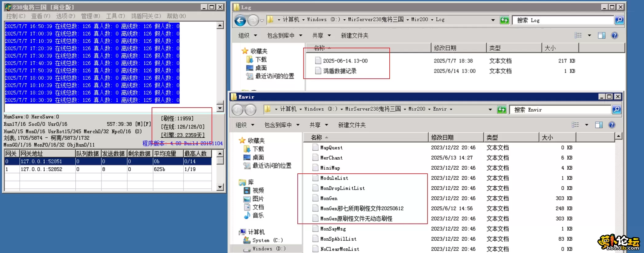Open the 共享 dropdown in Envir window
The height and width of the screenshot is (253, 644).
click(319, 125)
